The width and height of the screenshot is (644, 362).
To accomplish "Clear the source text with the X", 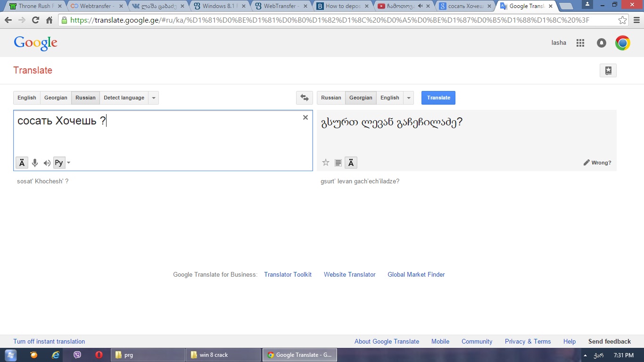I will [x=305, y=117].
